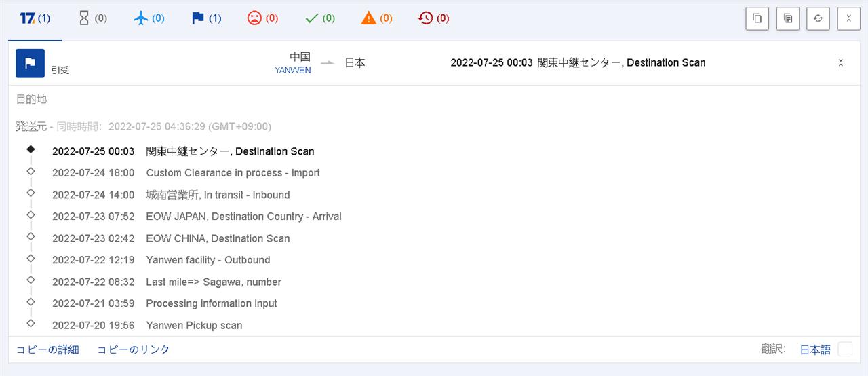Click the diamond marker for Custom Clearance event
The image size is (868, 376).
pos(31,171)
